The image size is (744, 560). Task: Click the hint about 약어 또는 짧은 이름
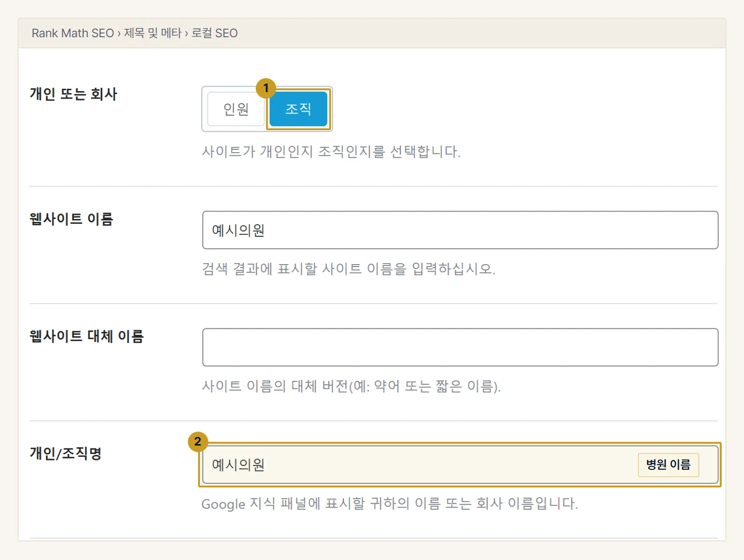(x=351, y=386)
